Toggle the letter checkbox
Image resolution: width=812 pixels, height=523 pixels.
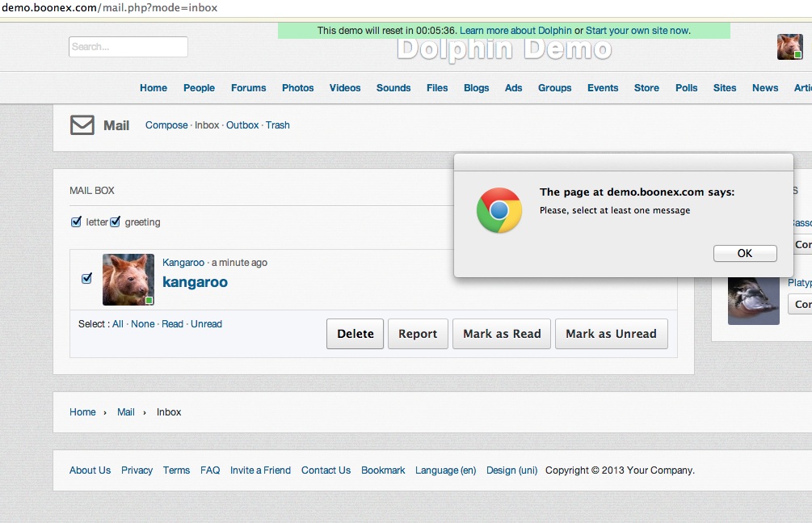[x=76, y=221]
